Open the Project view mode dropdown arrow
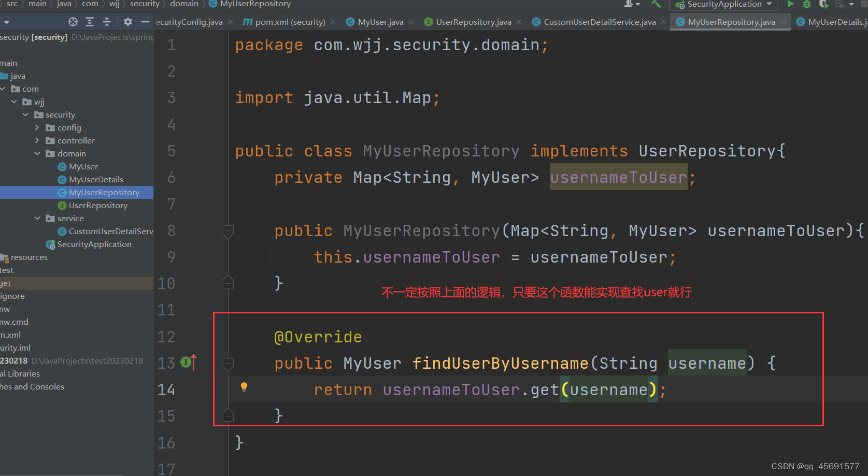The image size is (868, 476). pos(7,22)
